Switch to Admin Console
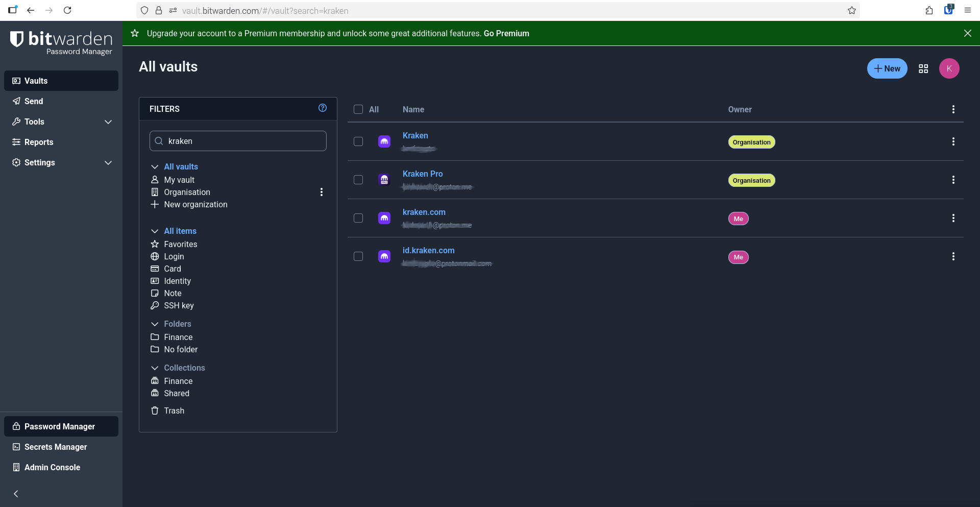The width and height of the screenshot is (980, 507). tap(61, 467)
